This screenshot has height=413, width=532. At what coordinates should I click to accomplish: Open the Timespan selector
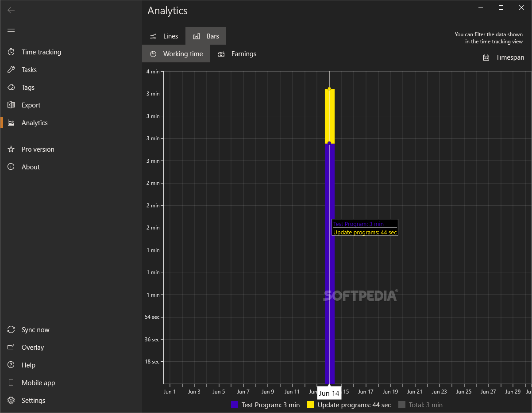click(504, 57)
